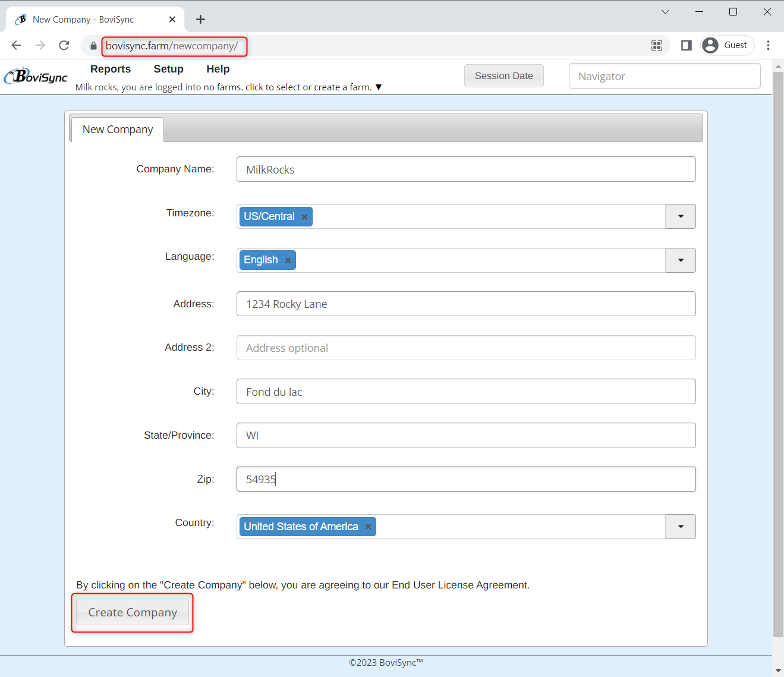Click the browser forward arrow
This screenshot has width=784, height=677.
tap(40, 45)
